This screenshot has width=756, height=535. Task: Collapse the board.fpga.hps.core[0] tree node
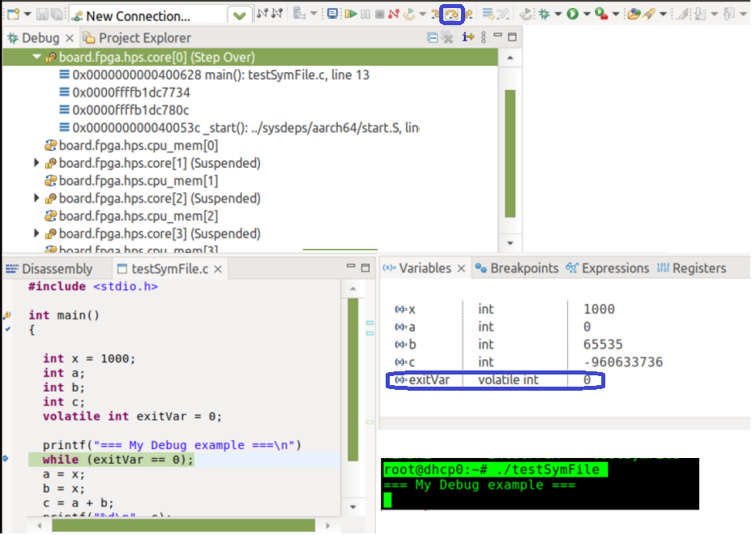36,58
